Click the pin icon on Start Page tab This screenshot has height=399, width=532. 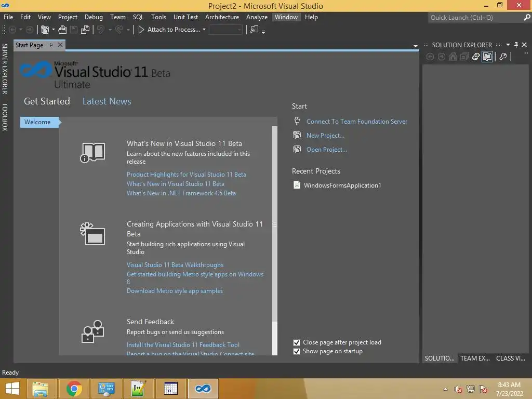pos(50,45)
